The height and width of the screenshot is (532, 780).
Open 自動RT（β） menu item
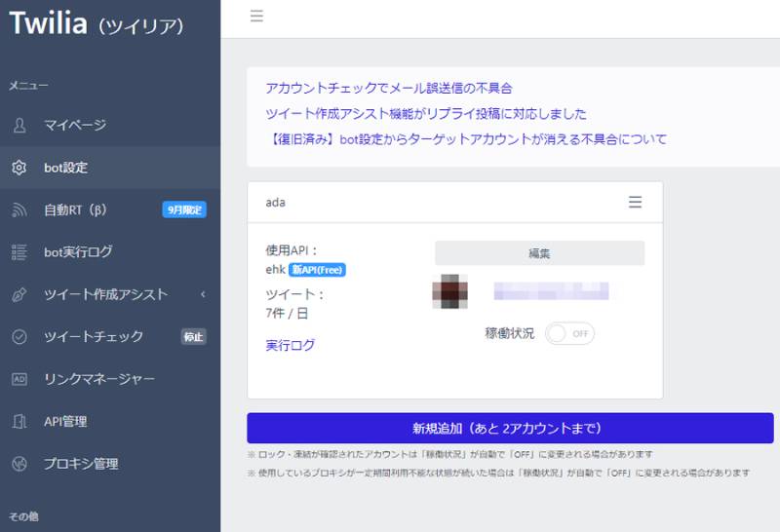coord(110,209)
